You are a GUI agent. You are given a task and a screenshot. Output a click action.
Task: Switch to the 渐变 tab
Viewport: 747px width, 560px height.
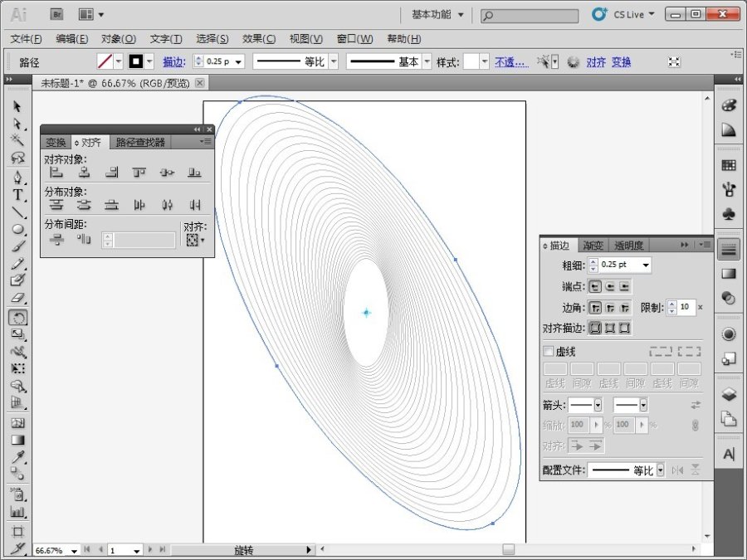click(x=593, y=246)
